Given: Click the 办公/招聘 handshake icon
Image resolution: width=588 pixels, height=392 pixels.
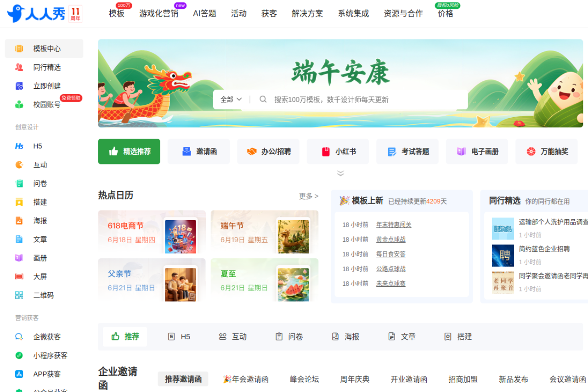Looking at the screenshot, I should tap(251, 152).
